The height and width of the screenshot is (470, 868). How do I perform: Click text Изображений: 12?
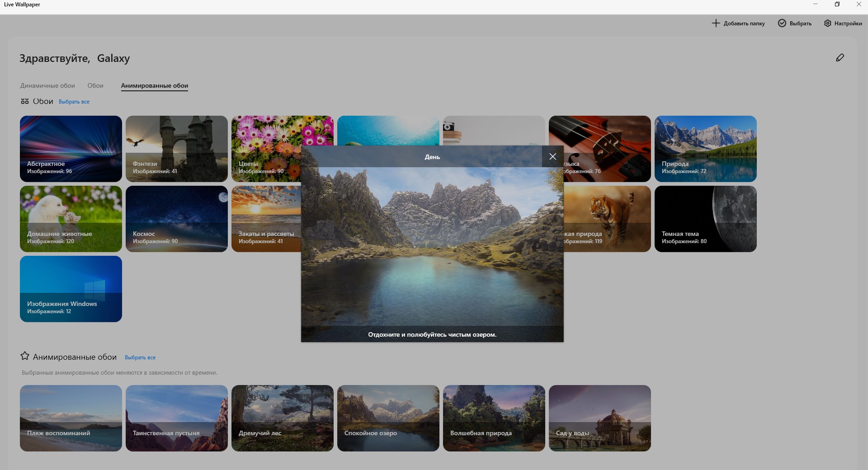(x=49, y=311)
